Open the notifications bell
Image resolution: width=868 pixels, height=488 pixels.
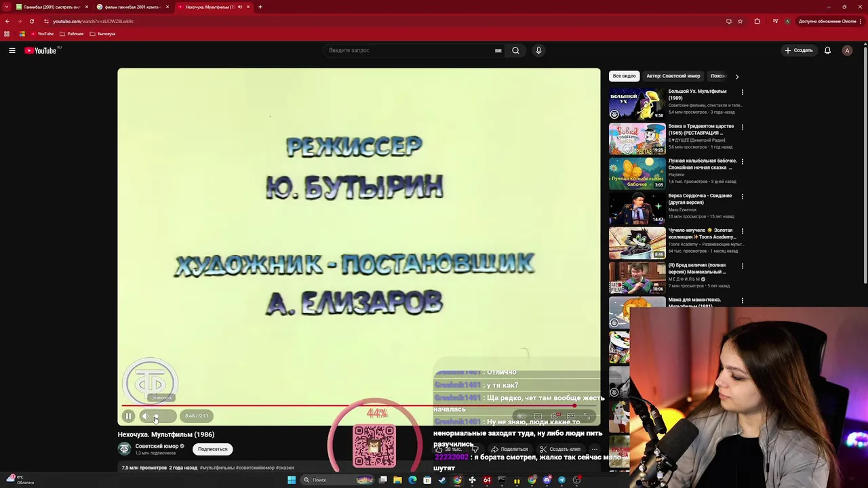(x=827, y=50)
